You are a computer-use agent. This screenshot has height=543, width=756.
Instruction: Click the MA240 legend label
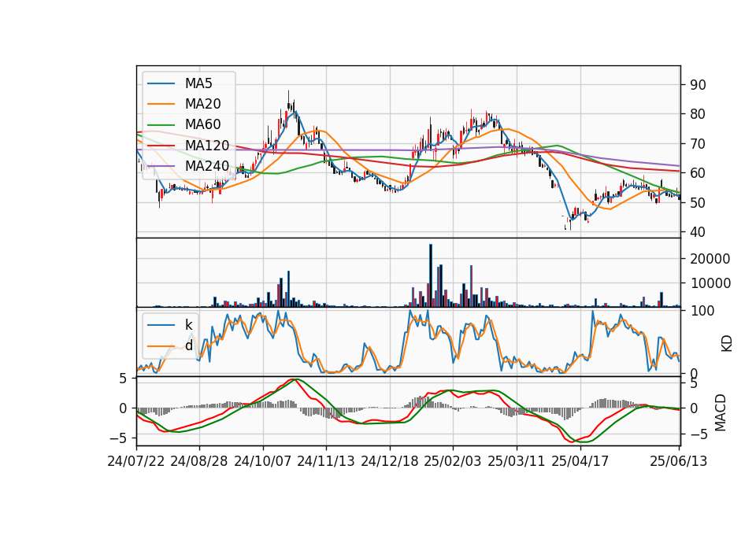point(207,166)
